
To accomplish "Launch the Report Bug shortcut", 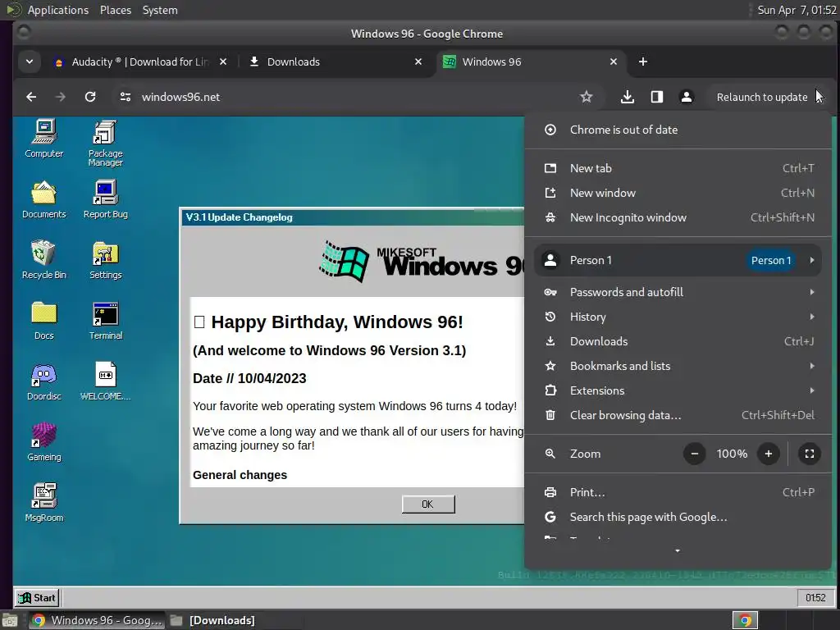I will [x=106, y=200].
